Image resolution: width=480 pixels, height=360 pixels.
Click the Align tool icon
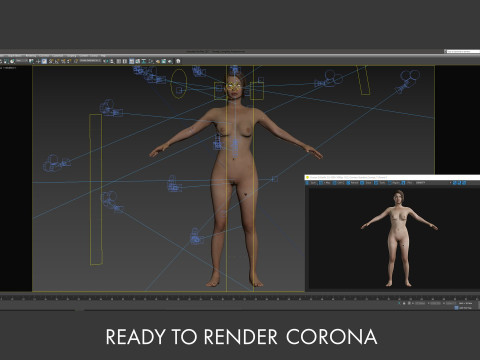[111, 61]
